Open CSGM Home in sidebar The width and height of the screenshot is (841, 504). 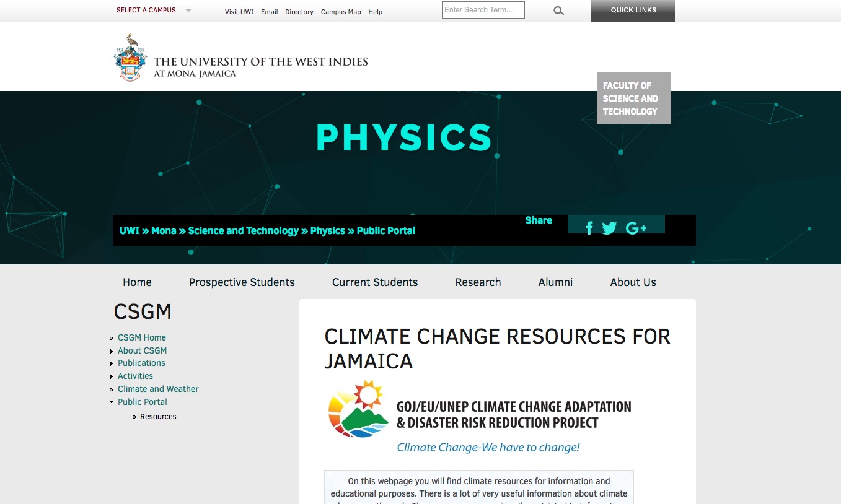pos(142,337)
